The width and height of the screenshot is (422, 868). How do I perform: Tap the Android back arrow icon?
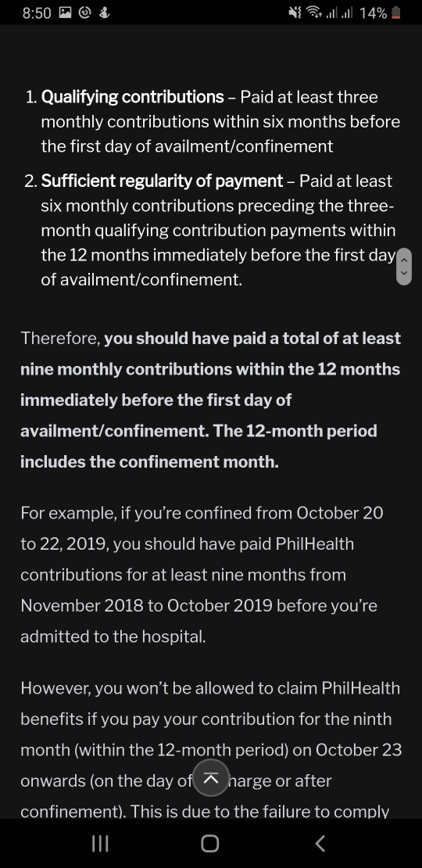click(x=320, y=844)
